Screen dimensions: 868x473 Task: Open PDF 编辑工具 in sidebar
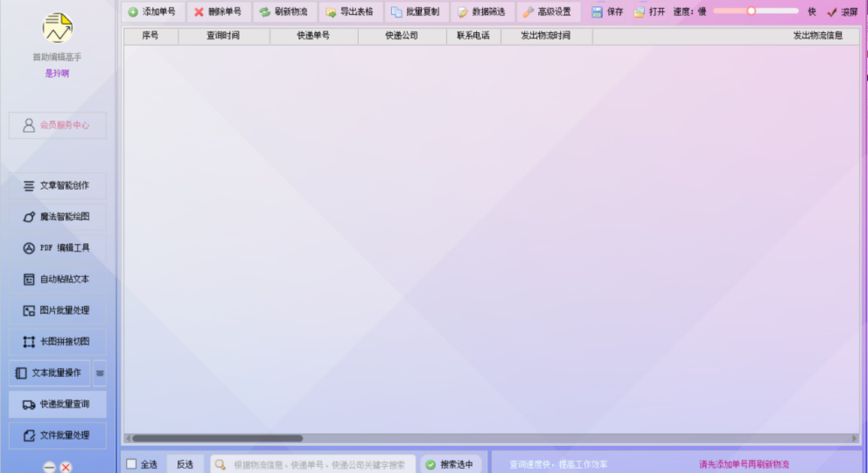[58, 247]
